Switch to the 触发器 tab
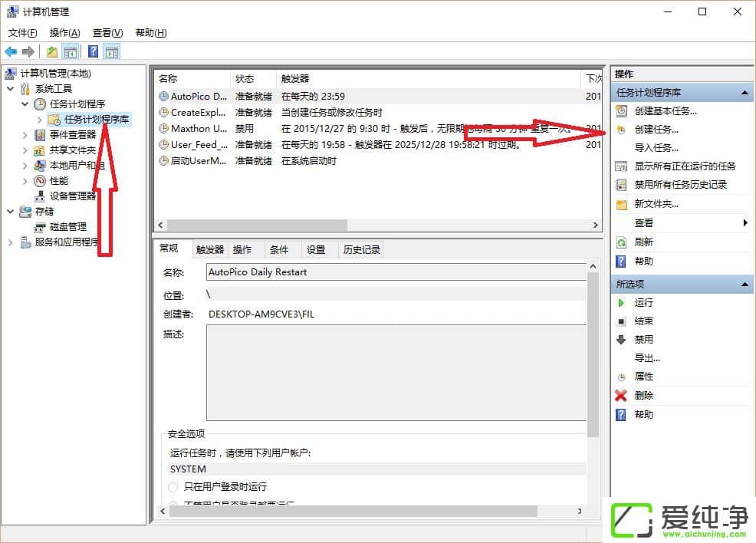 [209, 249]
